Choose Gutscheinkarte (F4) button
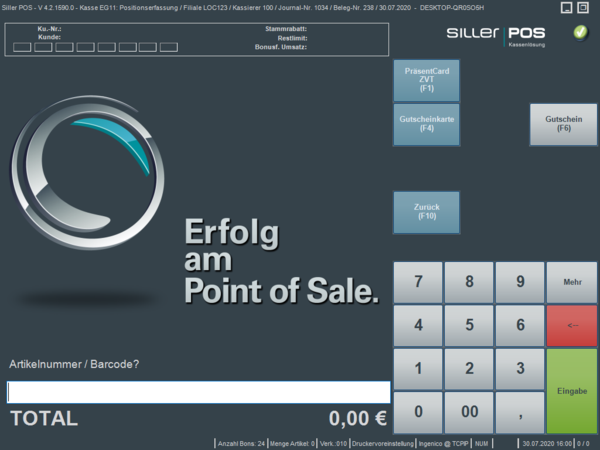Image resolution: width=600 pixels, height=450 pixels. pos(426,124)
